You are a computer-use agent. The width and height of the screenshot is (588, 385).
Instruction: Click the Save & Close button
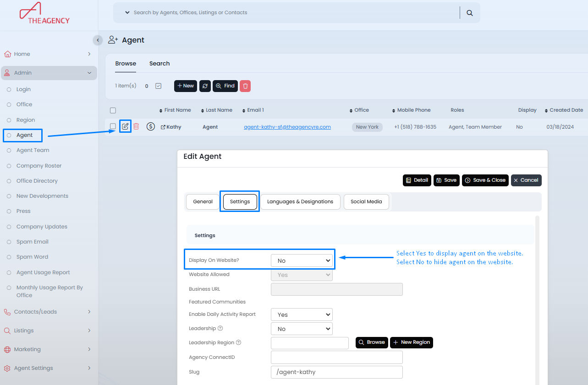[x=485, y=180]
